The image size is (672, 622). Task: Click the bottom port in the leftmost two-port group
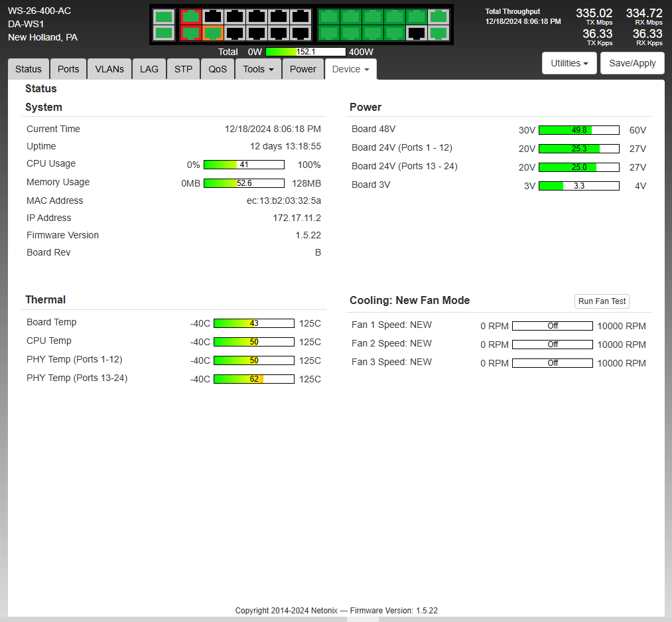164,33
